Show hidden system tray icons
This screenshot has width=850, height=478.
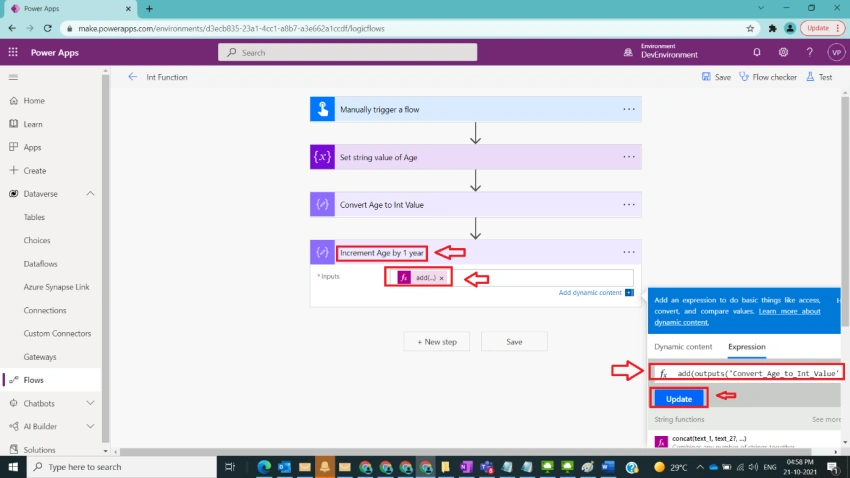(x=700, y=467)
